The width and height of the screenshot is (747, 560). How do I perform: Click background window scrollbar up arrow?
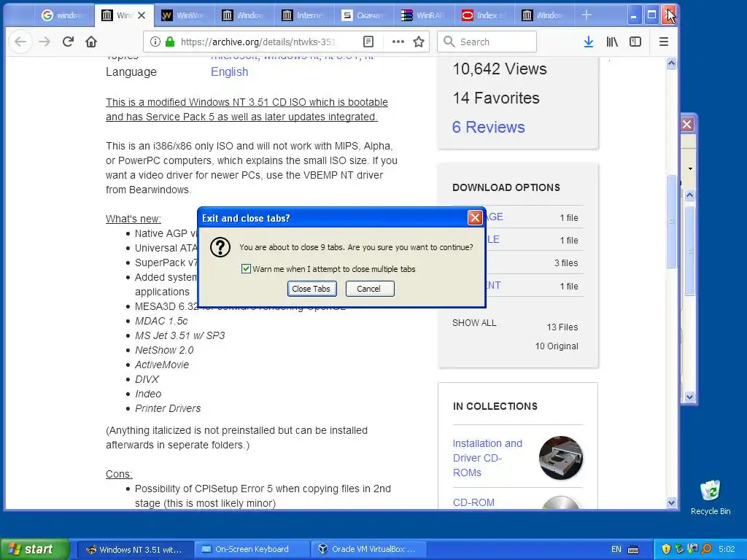[689, 195]
